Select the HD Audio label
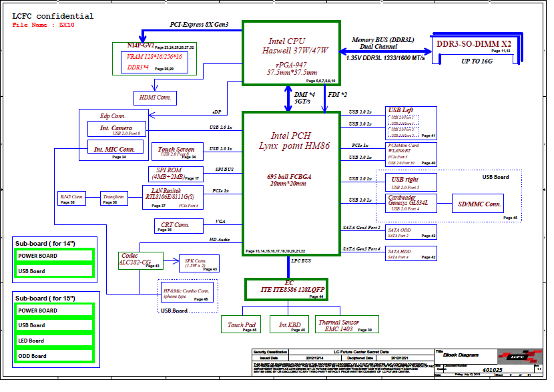This screenshot has height=392, width=554. coord(220,240)
